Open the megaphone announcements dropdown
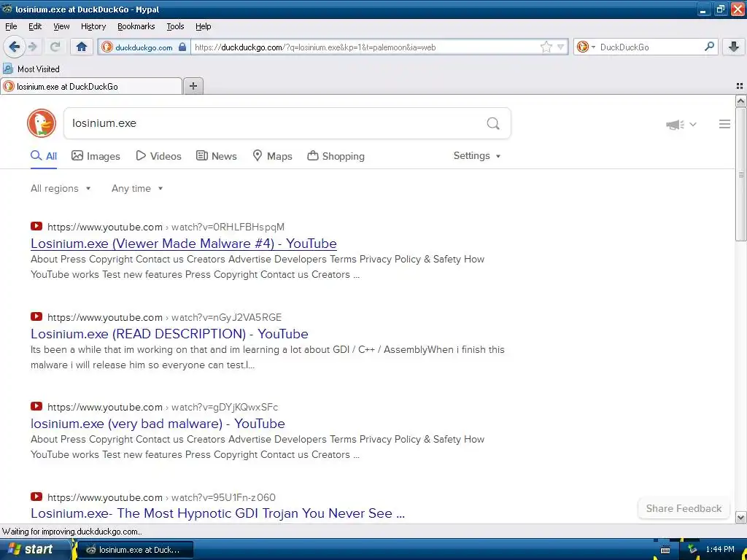 coord(681,125)
